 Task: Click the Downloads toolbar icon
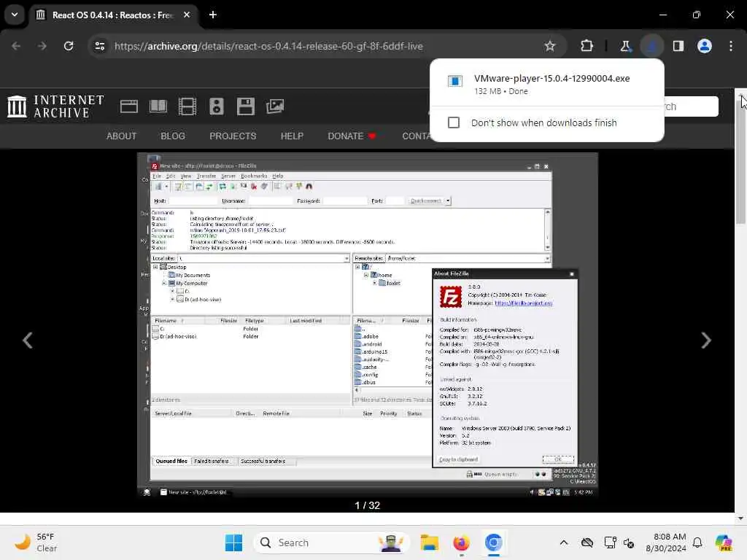[x=651, y=46]
